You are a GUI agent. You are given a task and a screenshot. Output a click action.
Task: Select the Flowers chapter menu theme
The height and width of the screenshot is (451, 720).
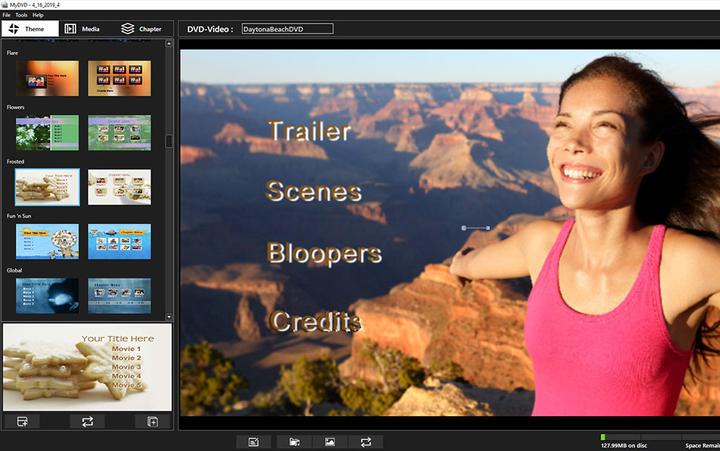point(119,133)
